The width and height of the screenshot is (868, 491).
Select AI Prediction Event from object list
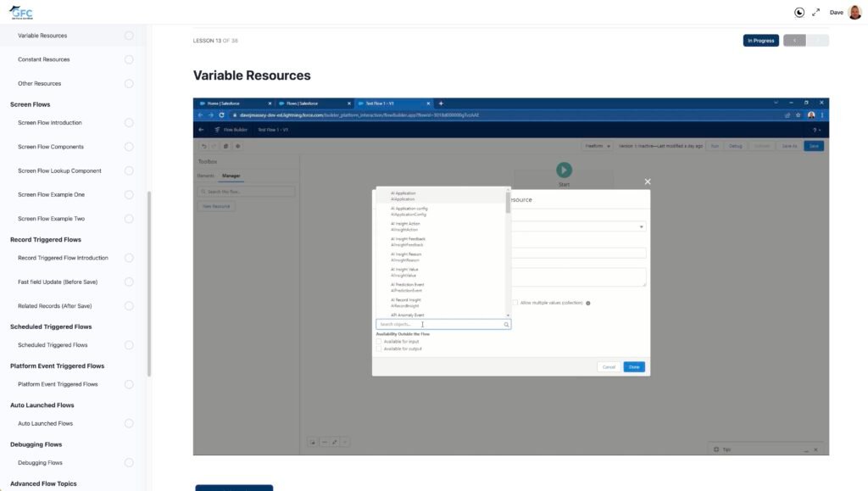click(442, 287)
